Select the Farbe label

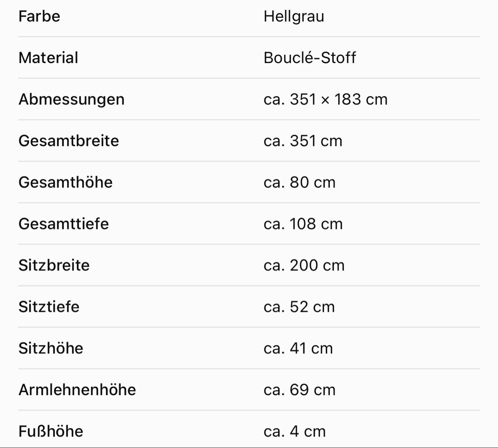tap(39, 16)
